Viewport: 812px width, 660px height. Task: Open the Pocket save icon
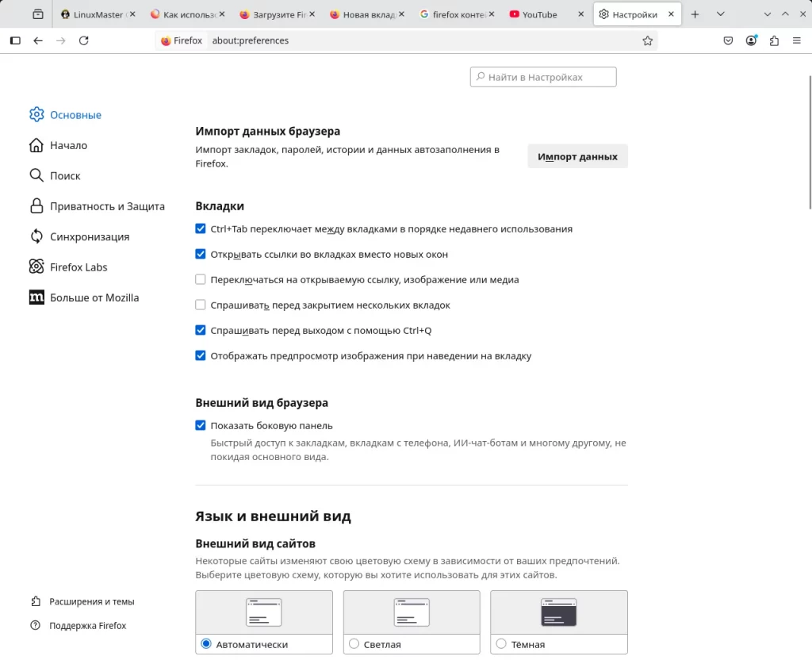[x=728, y=40]
